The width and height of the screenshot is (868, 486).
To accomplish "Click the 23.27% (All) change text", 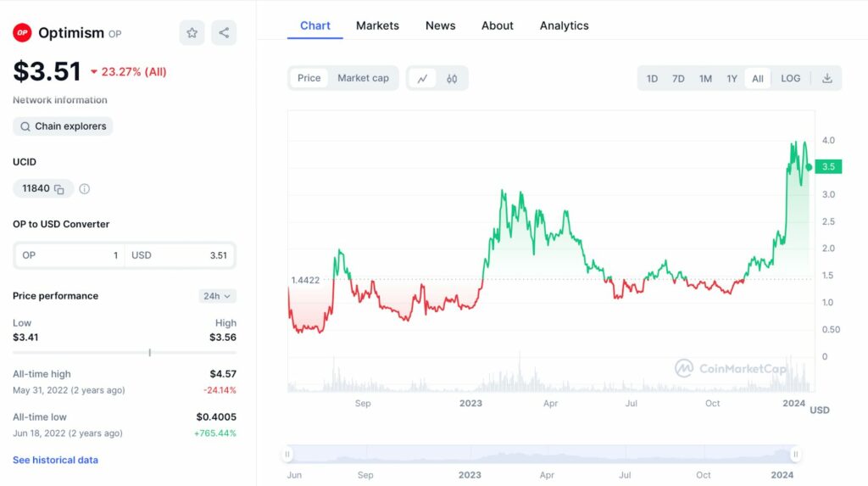I will pos(133,71).
